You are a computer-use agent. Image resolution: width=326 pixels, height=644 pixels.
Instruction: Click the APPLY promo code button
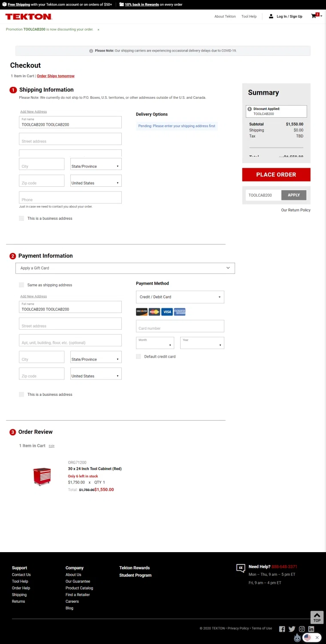[x=294, y=195]
